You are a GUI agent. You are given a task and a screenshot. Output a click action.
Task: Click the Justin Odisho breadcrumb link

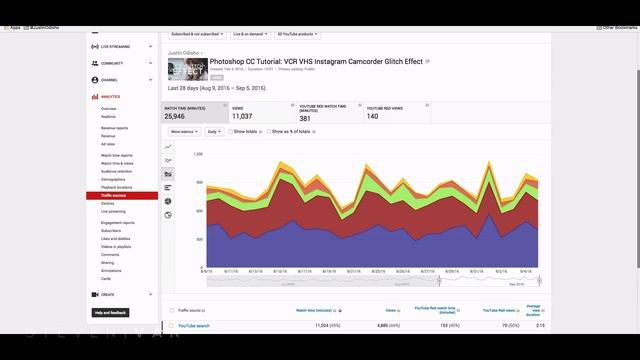point(183,53)
